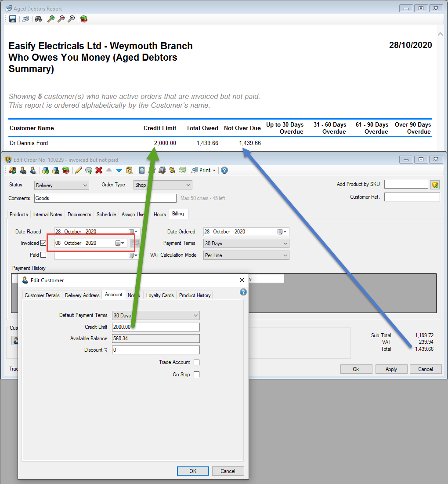Click OK in the Edit Customer dialog
Viewport: 448px width, 484px height.
pos(193,470)
